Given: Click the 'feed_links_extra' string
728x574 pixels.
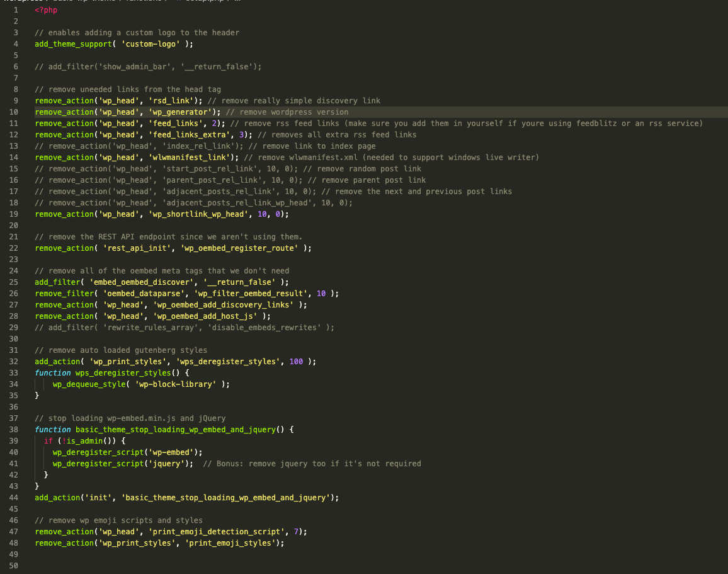Looking at the screenshot, I should pos(190,135).
